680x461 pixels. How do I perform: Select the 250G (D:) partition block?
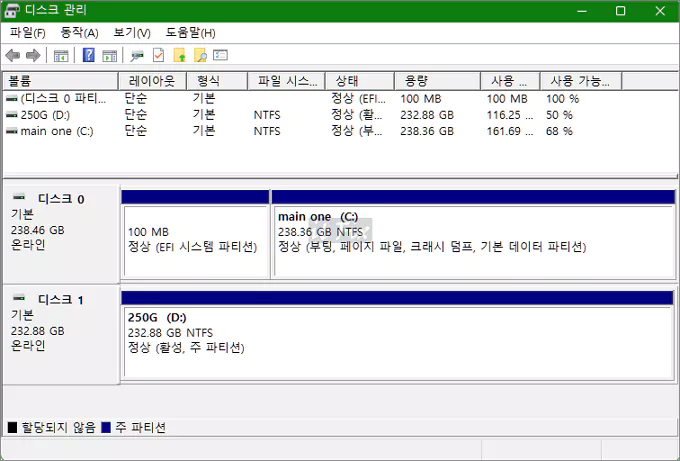click(x=398, y=335)
